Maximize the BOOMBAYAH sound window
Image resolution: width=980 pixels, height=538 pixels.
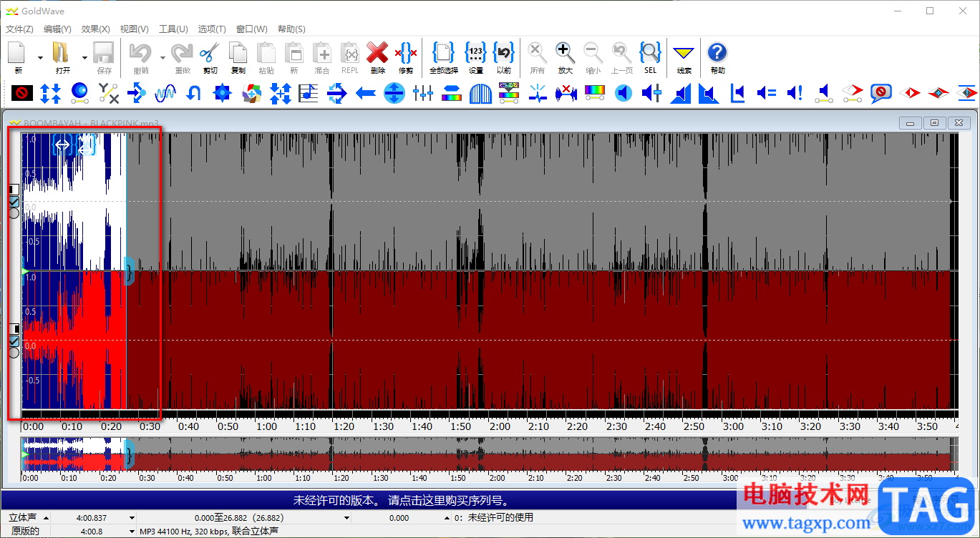pos(935,123)
